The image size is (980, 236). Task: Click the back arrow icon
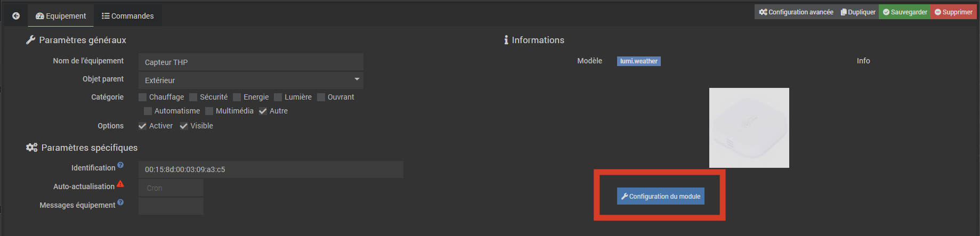[x=16, y=16]
